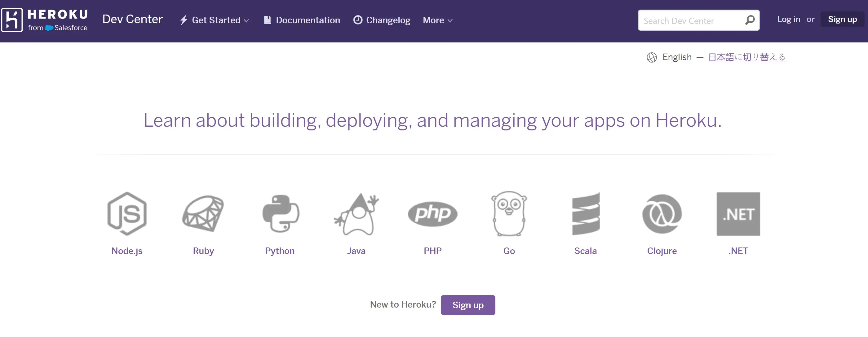Click the search magnifier icon

tap(750, 20)
